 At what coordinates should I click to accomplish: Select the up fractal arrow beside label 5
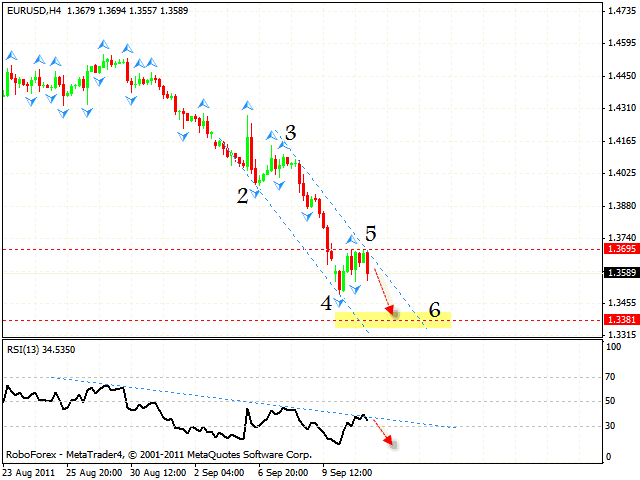click(352, 239)
